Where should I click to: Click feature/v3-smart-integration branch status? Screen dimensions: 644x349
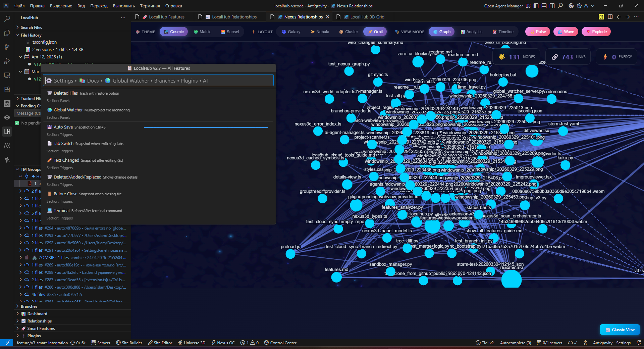tap(42, 343)
